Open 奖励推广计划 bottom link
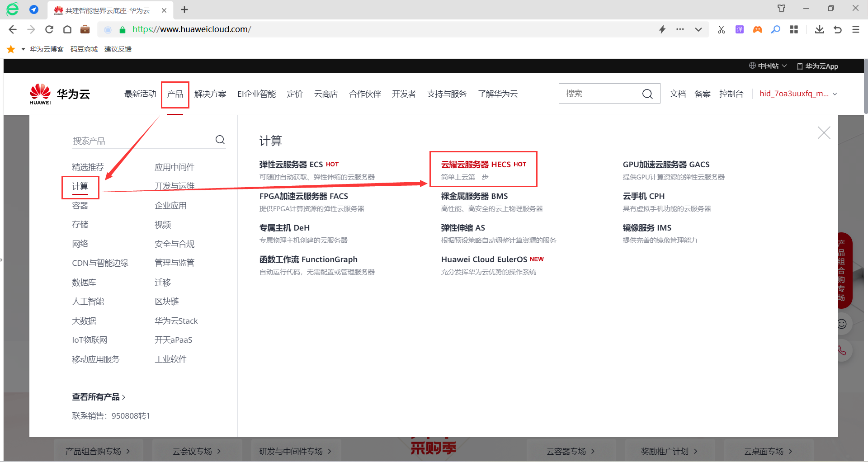The height and width of the screenshot is (462, 868). (x=669, y=451)
